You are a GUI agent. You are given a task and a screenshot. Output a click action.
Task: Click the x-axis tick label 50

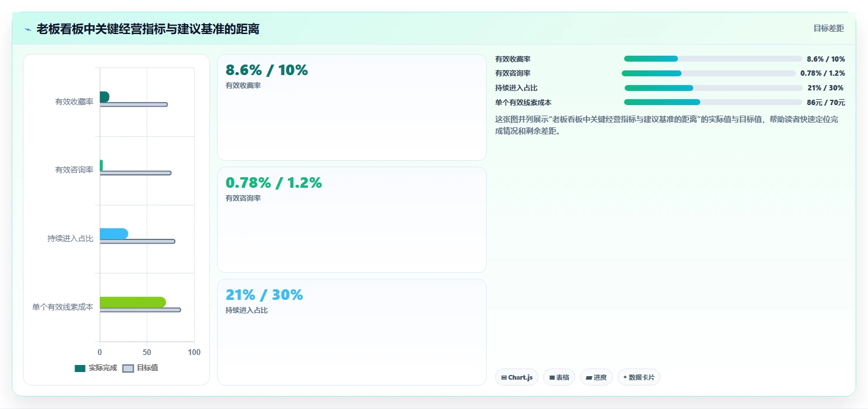(x=147, y=352)
